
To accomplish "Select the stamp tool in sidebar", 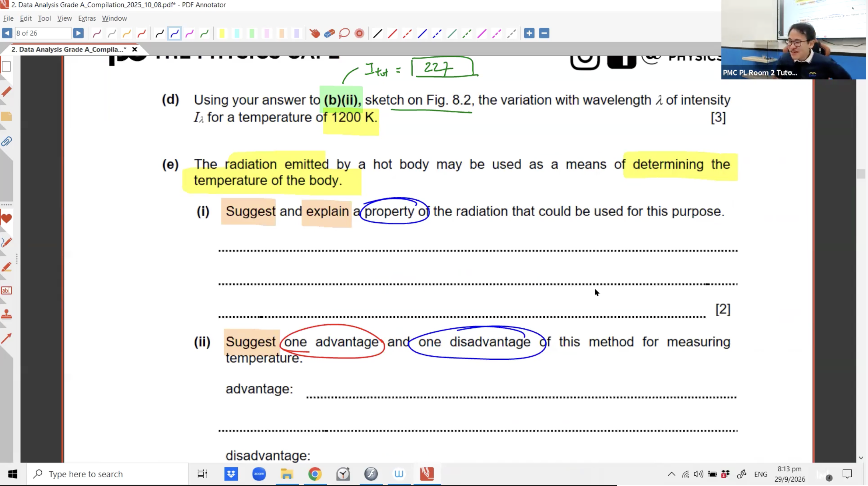I will pos(7,314).
